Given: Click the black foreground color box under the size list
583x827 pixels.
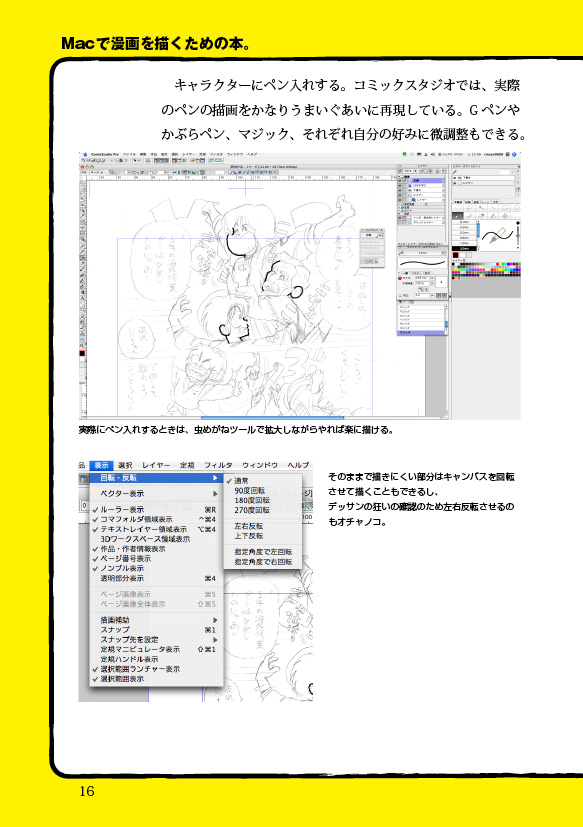Looking at the screenshot, I should pyautogui.click(x=455, y=255).
